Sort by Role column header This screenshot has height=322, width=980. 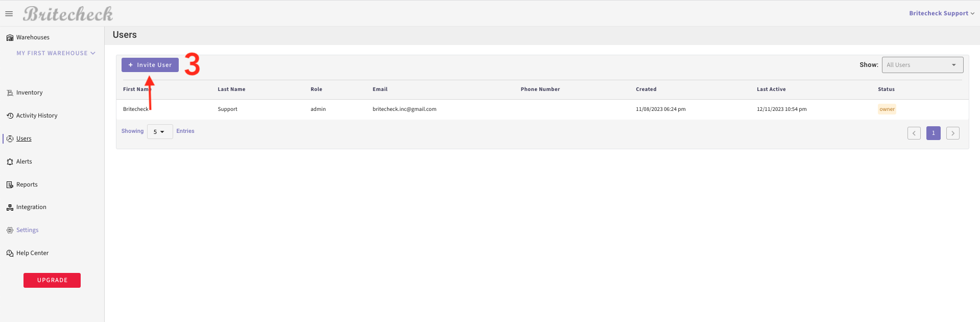316,89
